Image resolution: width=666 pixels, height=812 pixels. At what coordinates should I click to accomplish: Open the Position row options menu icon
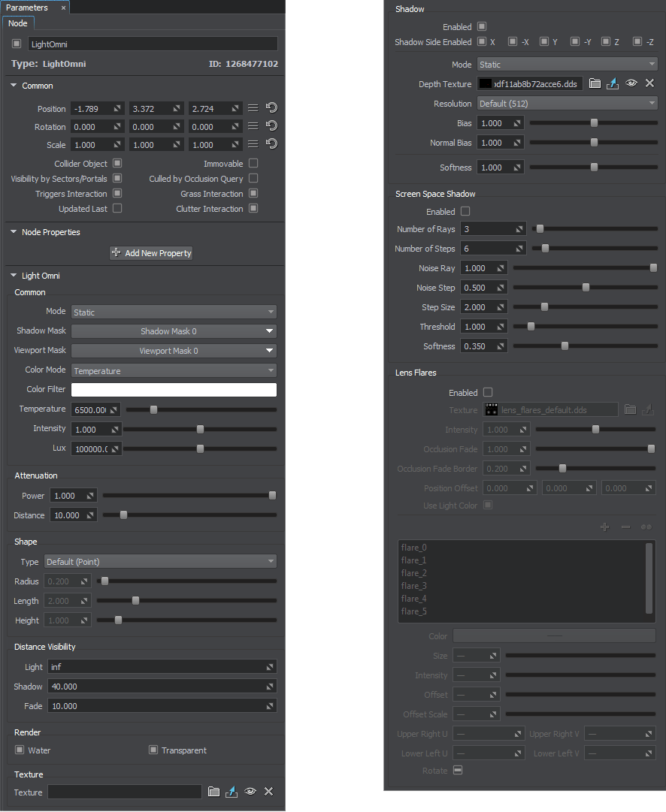[253, 108]
